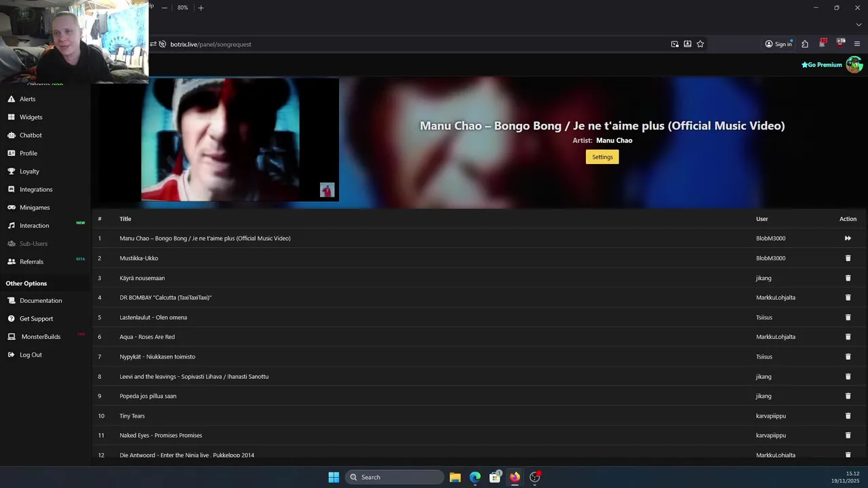868x488 pixels.
Task: Click the taskbar clock and date
Action: (845, 477)
